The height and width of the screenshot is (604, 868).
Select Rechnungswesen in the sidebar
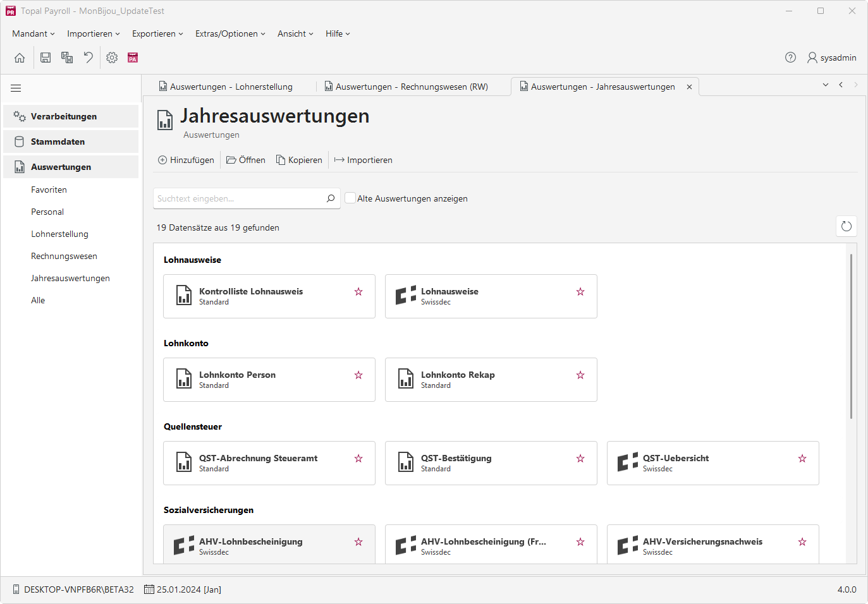64,256
